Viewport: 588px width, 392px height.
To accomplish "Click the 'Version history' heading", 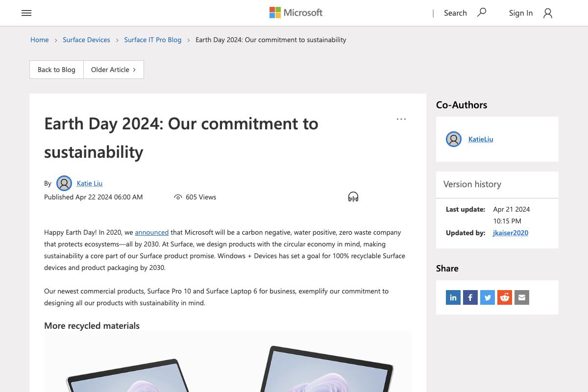I will (x=472, y=184).
